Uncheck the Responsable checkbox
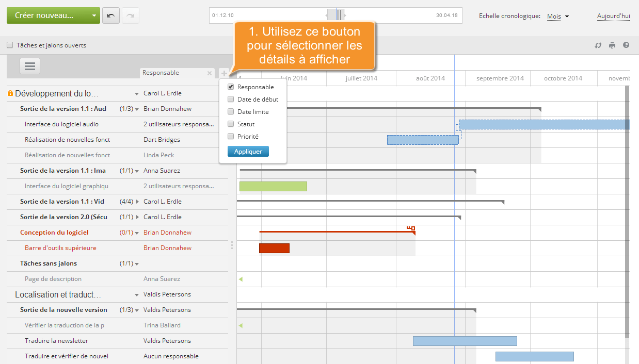The image size is (639, 364). [231, 87]
